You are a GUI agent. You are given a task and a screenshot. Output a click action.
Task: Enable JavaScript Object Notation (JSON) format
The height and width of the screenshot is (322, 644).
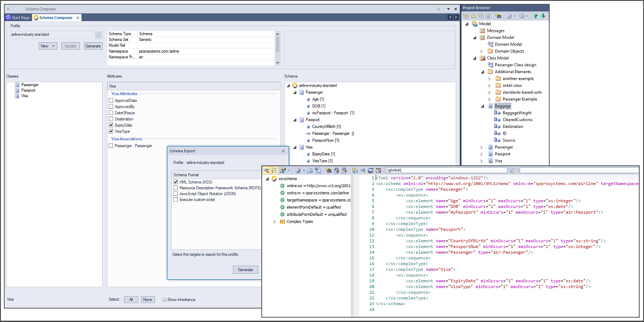176,194
